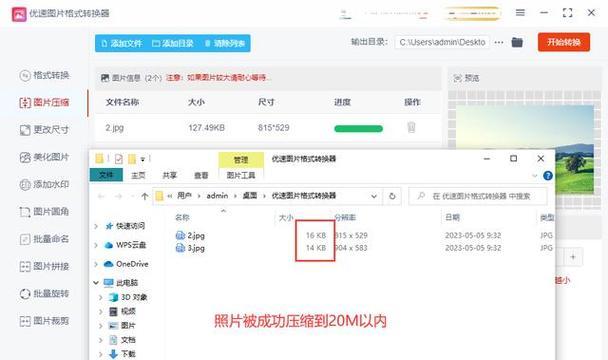Click the converter app logo icon
Viewport: 608px width, 360px height.
(x=19, y=14)
